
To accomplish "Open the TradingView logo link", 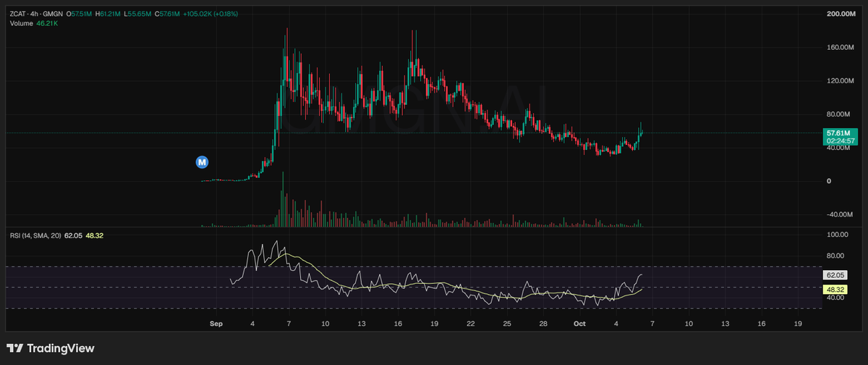I will coord(51,348).
